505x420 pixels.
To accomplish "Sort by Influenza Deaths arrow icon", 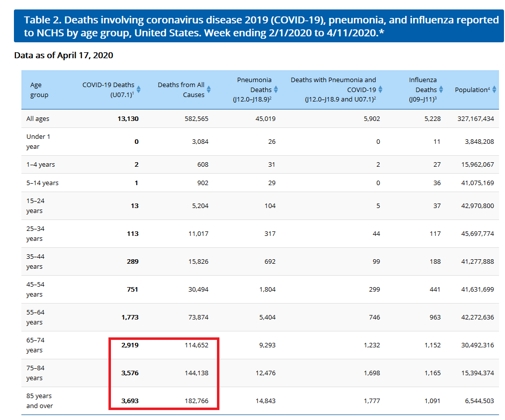I will tap(441, 90).
